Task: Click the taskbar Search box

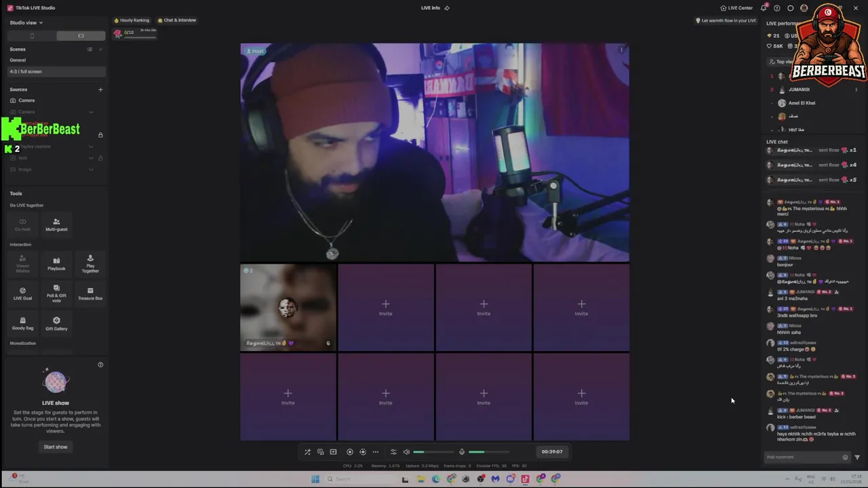Action: (x=359, y=479)
